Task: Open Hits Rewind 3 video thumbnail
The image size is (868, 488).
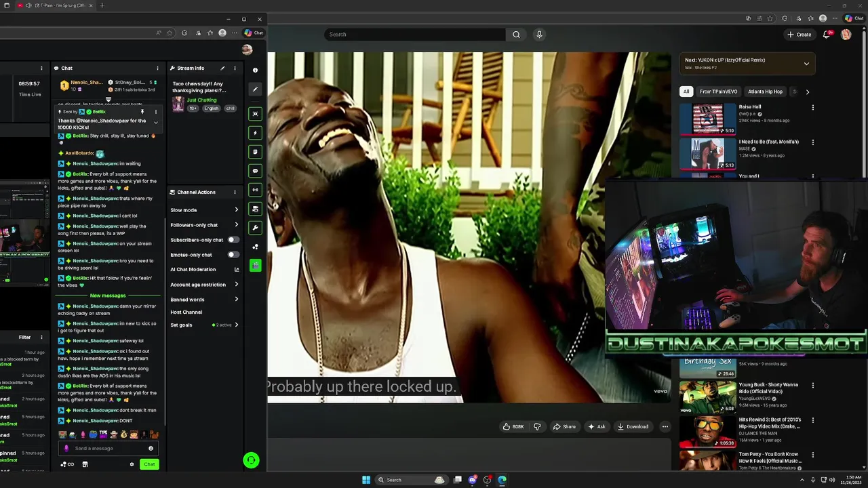Action: click(x=708, y=432)
